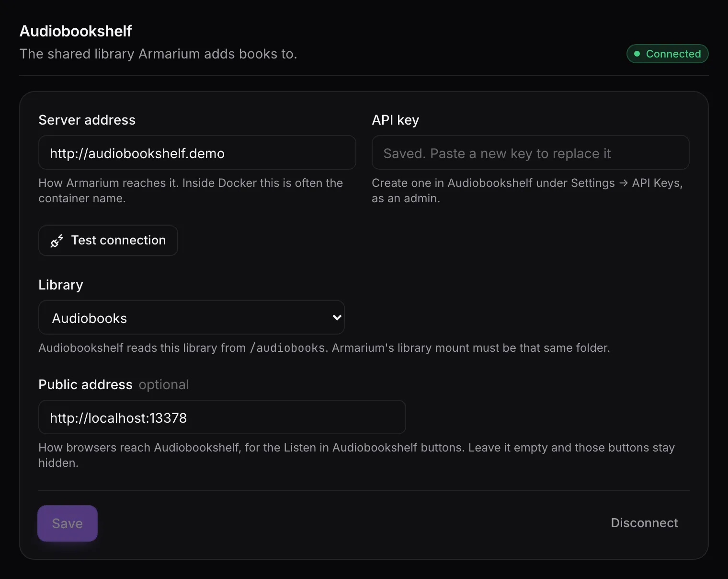
Task: Click the plug icon on Test connection
Action: click(x=57, y=241)
